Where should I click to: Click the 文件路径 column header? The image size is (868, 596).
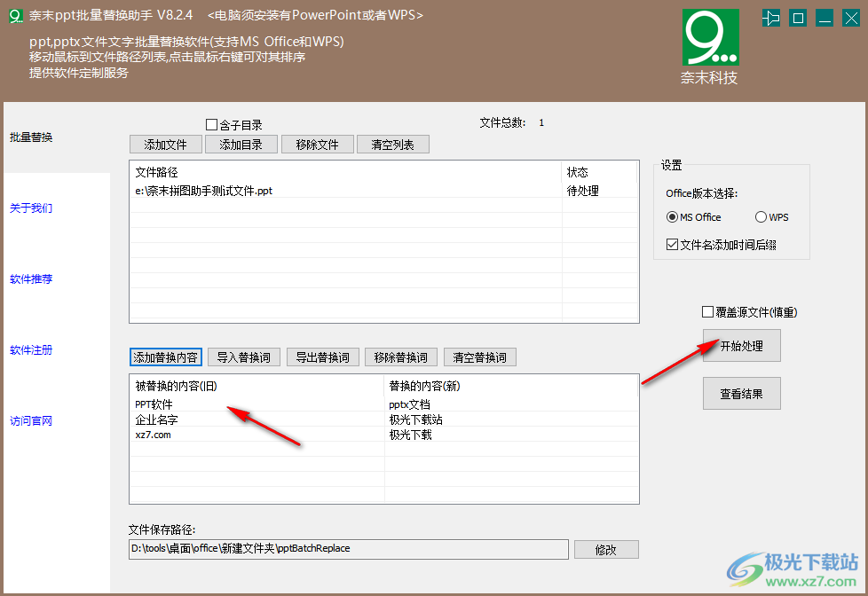346,172
